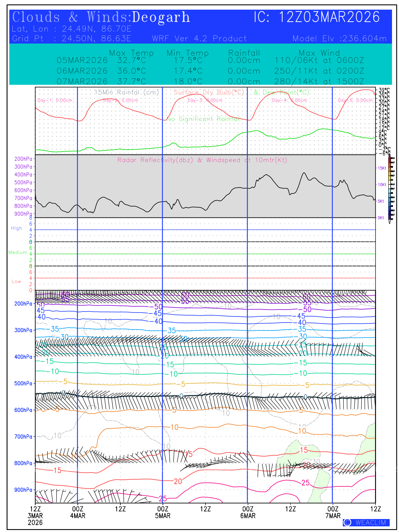Viewport: 399px width, 532px height.
Task: Click the IC: 12Z03MAR2026 header text
Action: (x=317, y=17)
